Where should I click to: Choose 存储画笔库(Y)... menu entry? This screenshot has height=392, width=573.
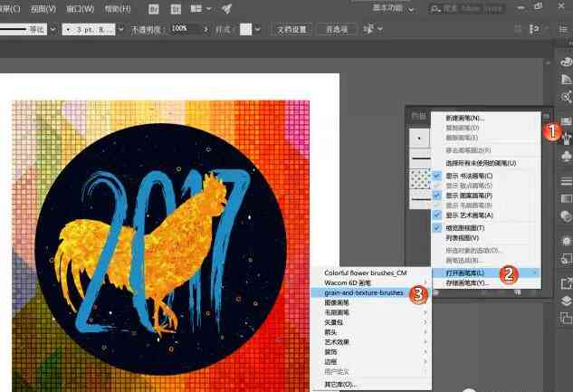(x=486, y=282)
